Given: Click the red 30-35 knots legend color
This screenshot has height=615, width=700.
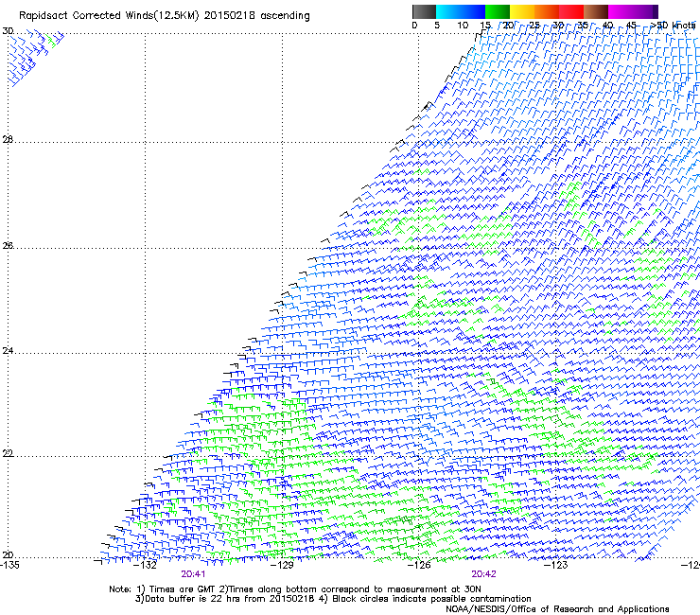Looking at the screenshot, I should coord(571,11).
